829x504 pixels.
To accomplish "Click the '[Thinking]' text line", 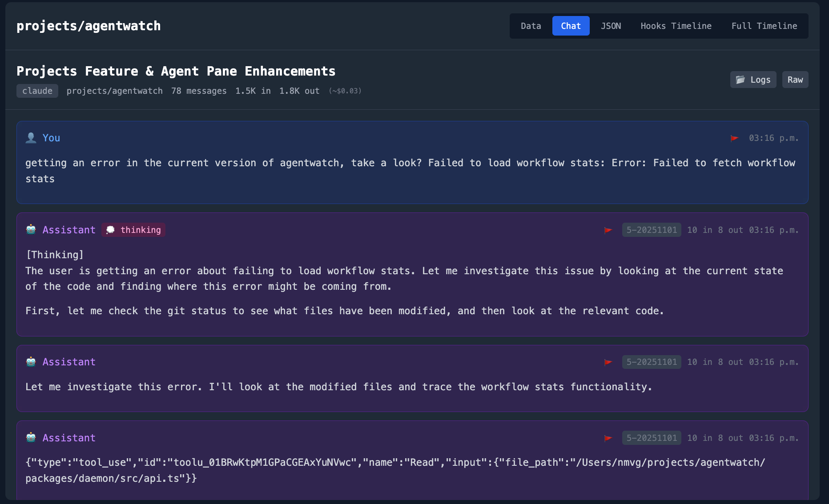I will pyautogui.click(x=55, y=255).
